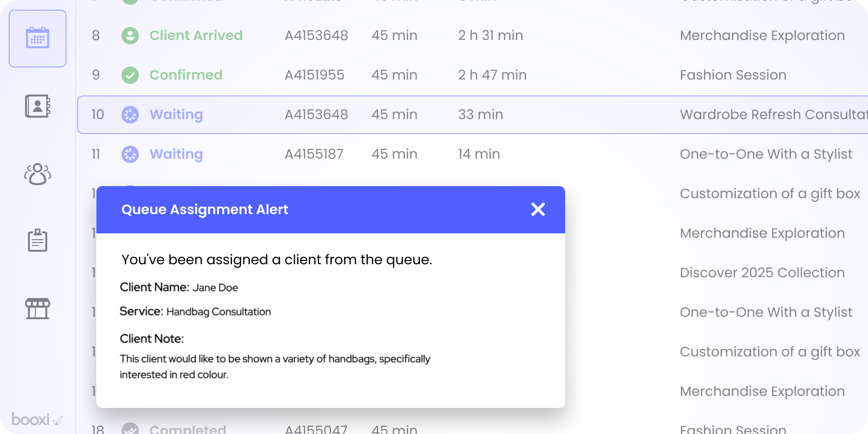Click the 2 h 31 min wait time
Viewport: 868px width, 434px height.
[490, 35]
